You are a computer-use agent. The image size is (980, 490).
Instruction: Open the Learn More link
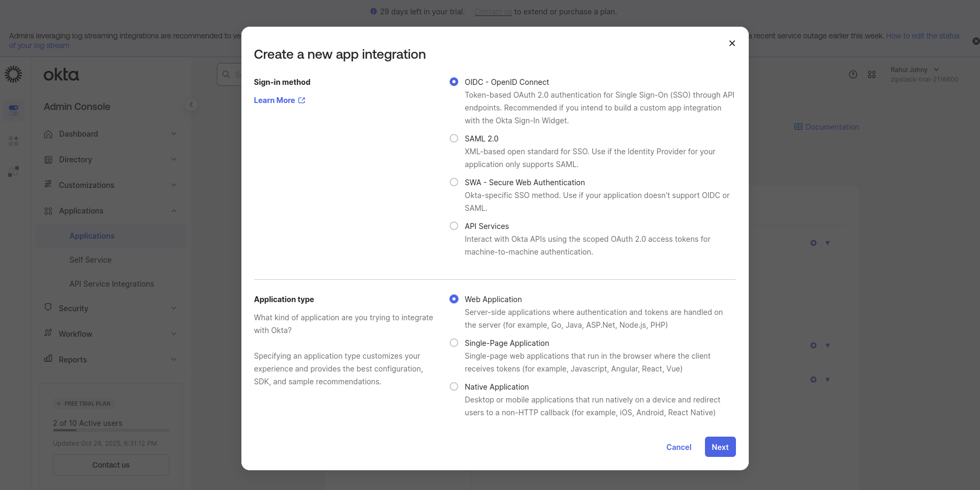pos(275,100)
